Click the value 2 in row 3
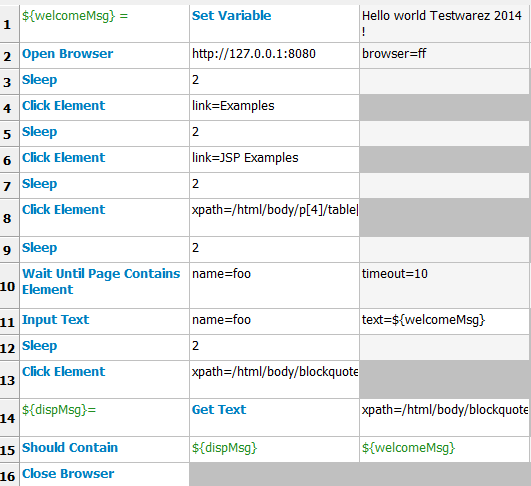This screenshot has height=486, width=531. point(274,82)
